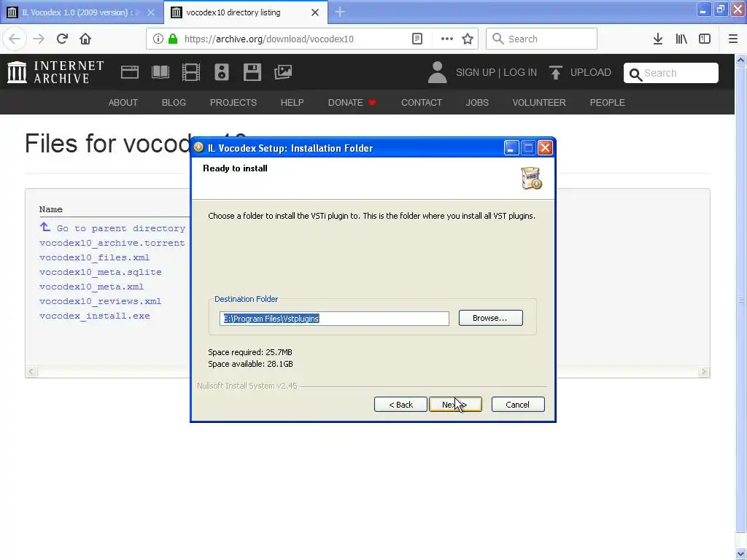Image resolution: width=747 pixels, height=560 pixels.
Task: Close the IL Vocodex Setup dialog
Action: click(545, 148)
